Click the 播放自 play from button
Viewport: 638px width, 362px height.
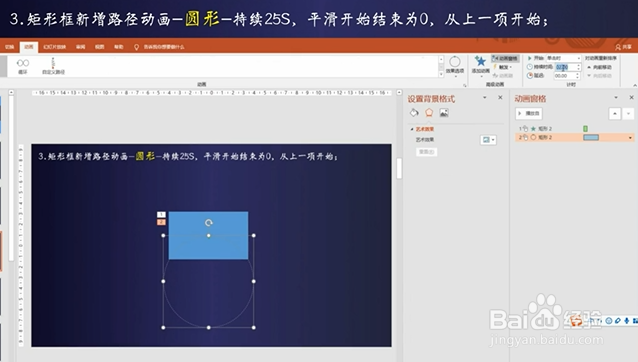(x=529, y=113)
